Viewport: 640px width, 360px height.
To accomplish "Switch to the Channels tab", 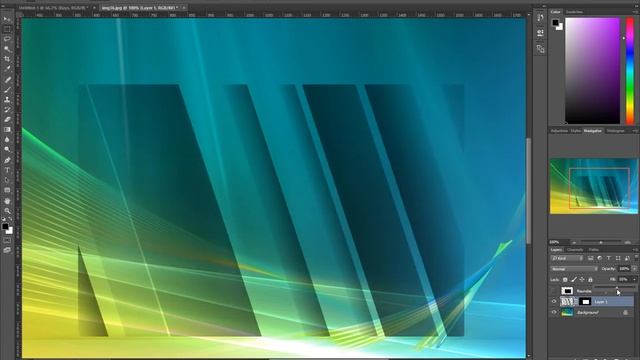I will (575, 249).
